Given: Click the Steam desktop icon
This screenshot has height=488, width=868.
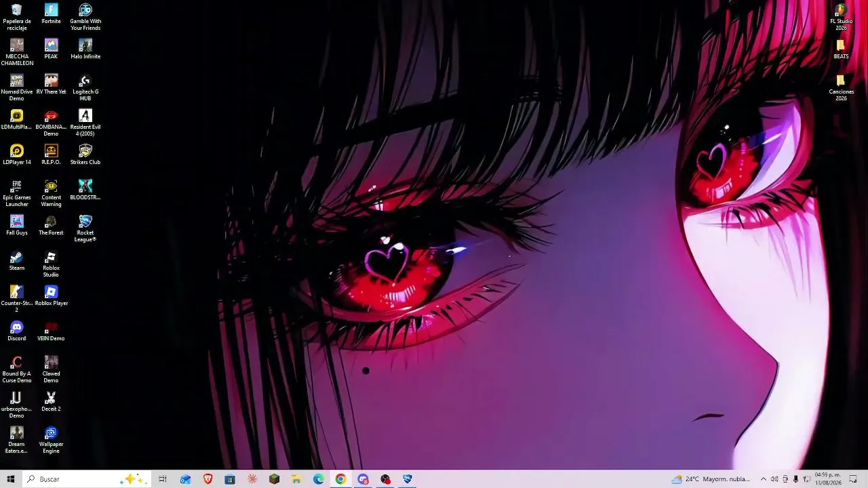Looking at the screenshot, I should [17, 260].
